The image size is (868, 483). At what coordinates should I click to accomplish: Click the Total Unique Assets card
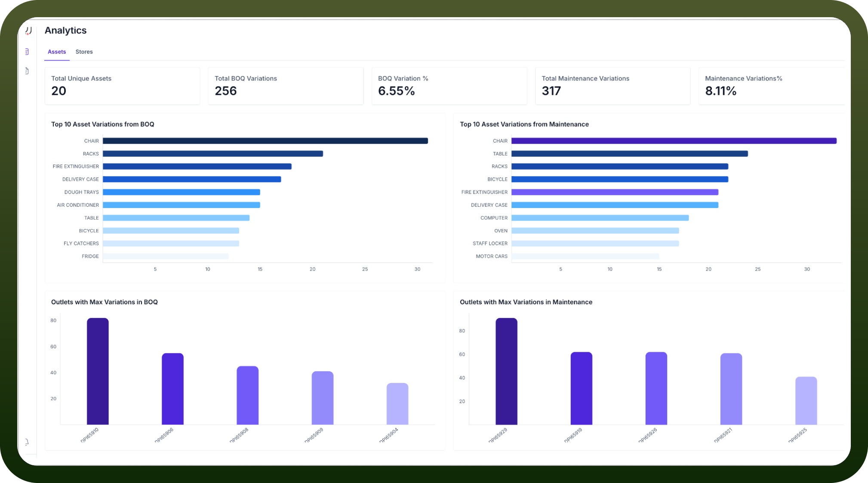123,86
